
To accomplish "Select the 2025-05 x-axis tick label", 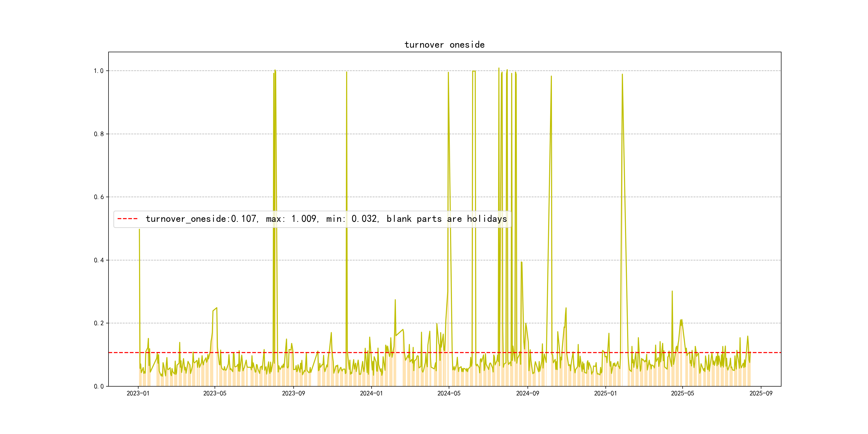I will 682,394.
